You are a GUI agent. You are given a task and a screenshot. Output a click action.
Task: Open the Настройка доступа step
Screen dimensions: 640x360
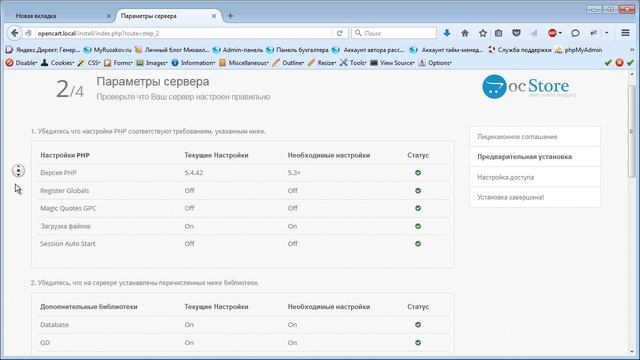click(535, 177)
